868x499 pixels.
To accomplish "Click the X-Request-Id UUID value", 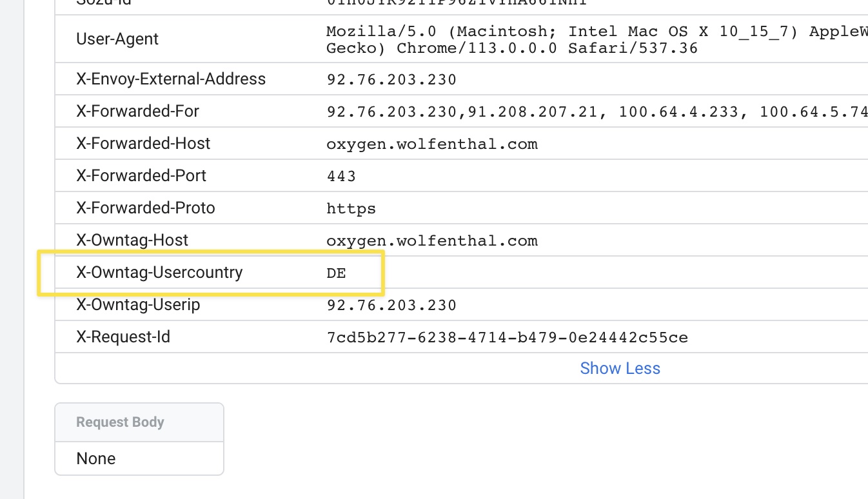I will pos(507,337).
